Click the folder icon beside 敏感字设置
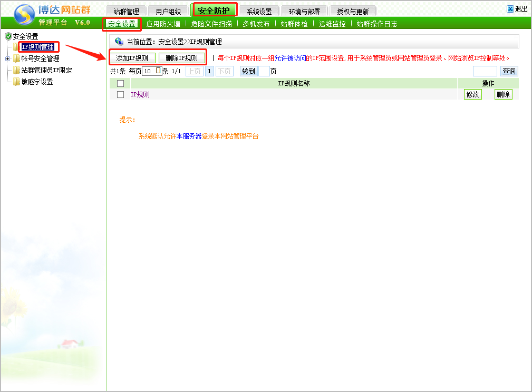Viewport: 532px width, 392px height. 17,82
